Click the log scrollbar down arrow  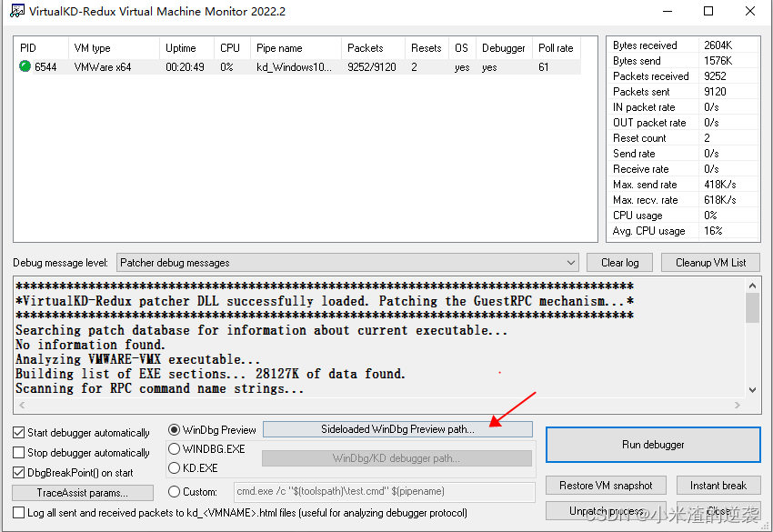click(x=752, y=389)
